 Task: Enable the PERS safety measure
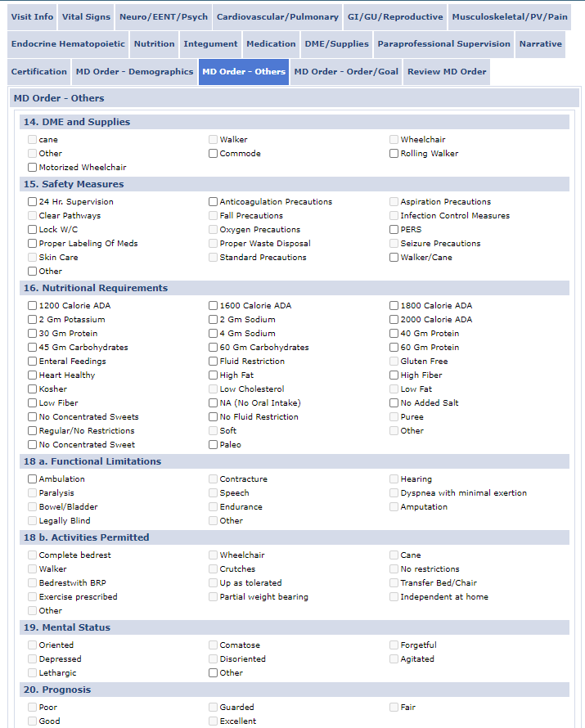point(394,229)
